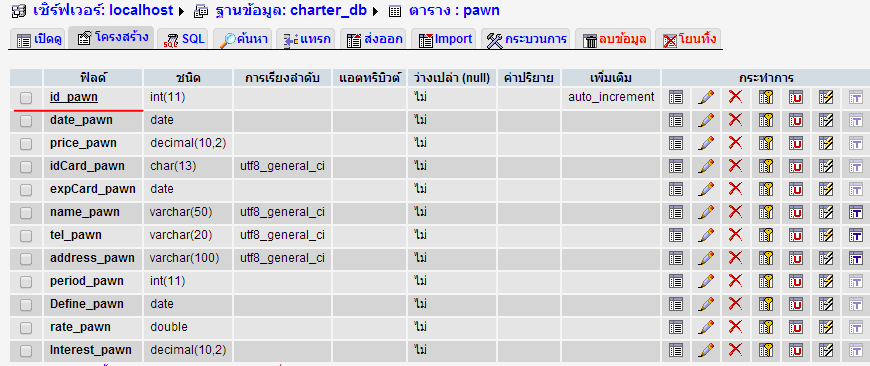Switch to the โครงสร้าง structure tab
Screen dimensions: 870x366
(x=112, y=38)
